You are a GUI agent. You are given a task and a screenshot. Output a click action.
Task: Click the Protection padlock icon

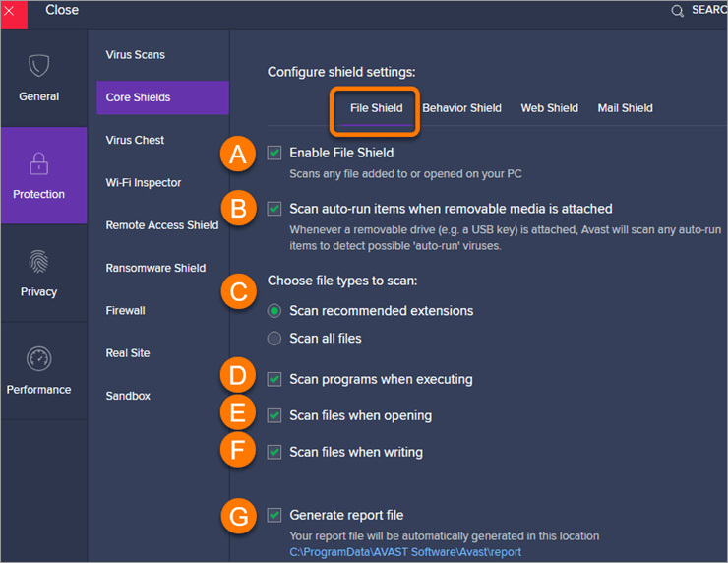[x=39, y=163]
